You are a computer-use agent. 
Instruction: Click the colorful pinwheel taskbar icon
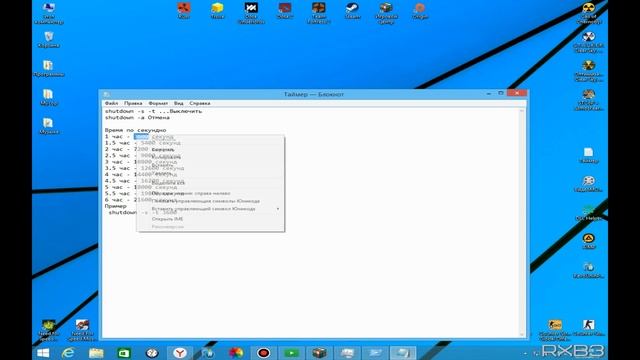tap(236, 353)
